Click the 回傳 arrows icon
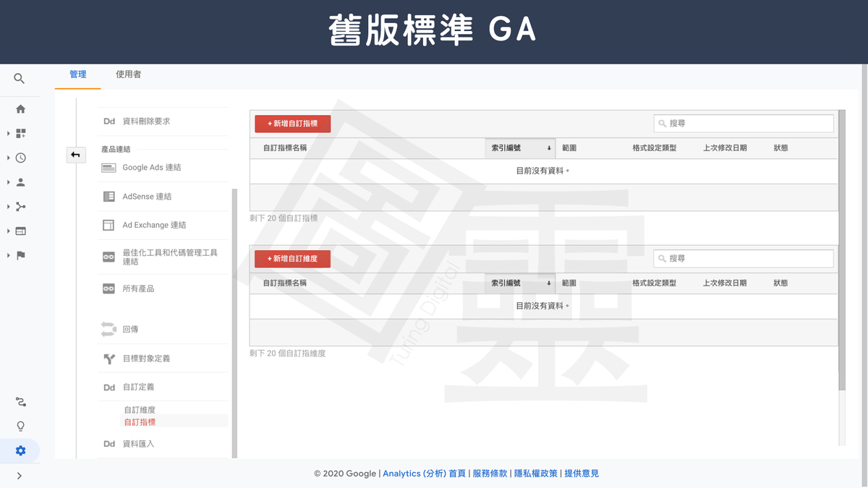The width and height of the screenshot is (868, 488). pos(109,329)
